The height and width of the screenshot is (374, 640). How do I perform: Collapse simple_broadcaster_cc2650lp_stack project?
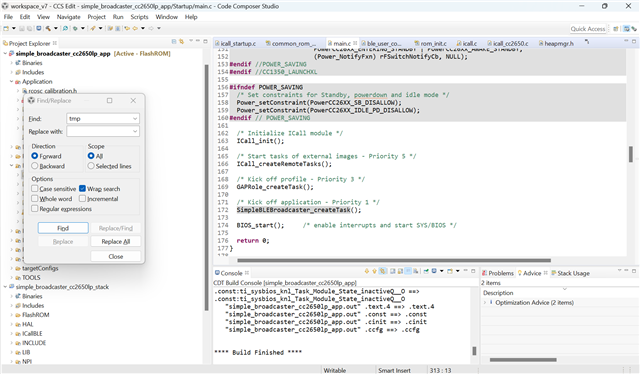5,287
